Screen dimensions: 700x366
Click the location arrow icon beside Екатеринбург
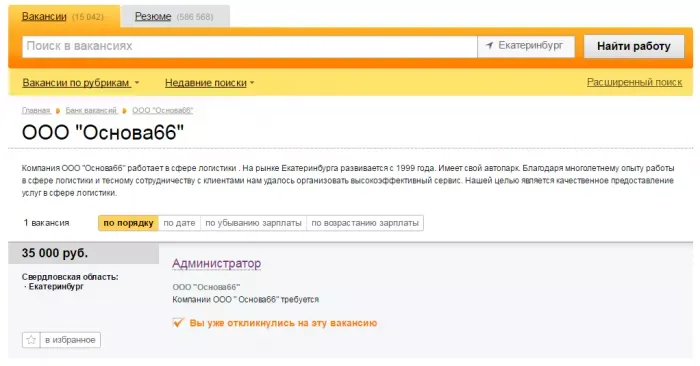point(489,46)
